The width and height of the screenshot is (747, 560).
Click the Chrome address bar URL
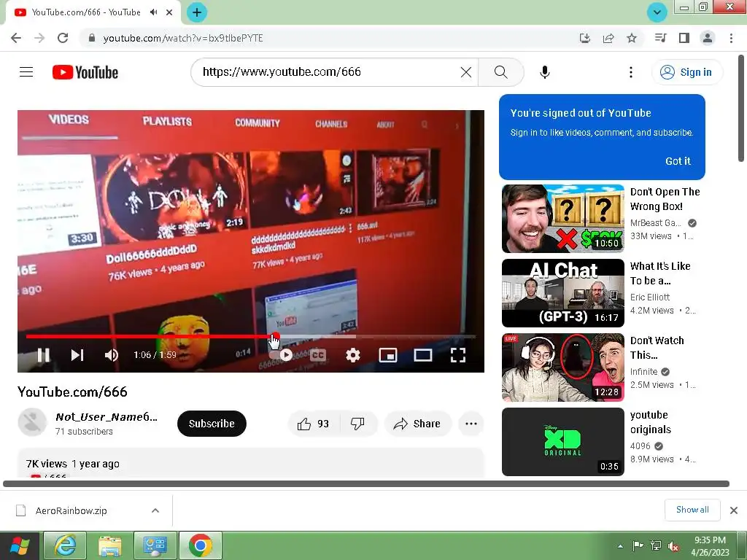(x=183, y=38)
